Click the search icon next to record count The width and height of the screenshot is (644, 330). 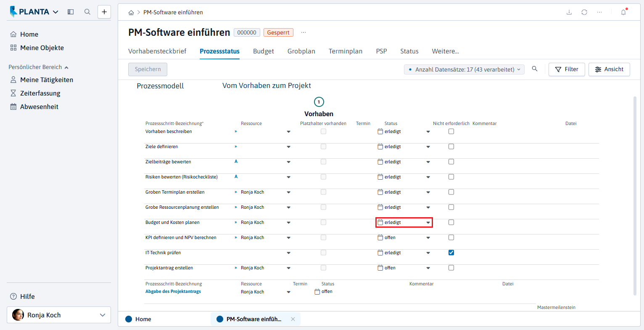tap(535, 69)
